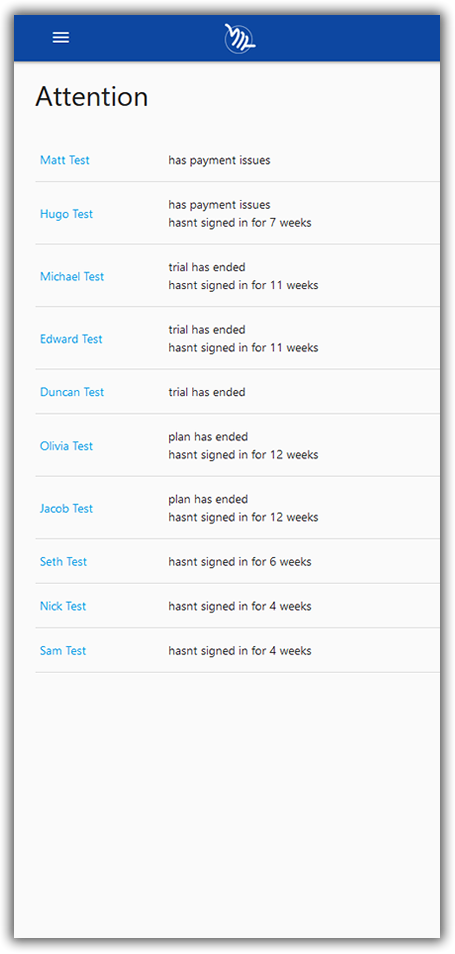This screenshot has width=455, height=954.
Task: Select the Olivia Test link
Action: [66, 446]
